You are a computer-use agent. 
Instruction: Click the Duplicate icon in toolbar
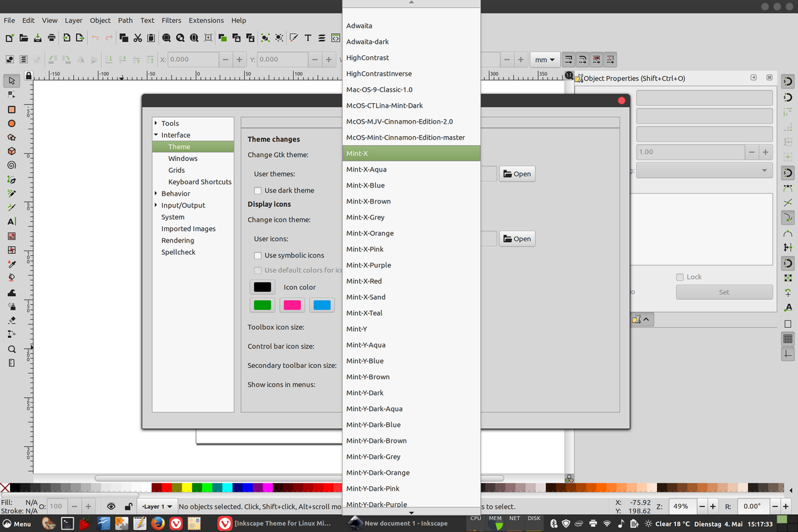pyautogui.click(x=223, y=38)
